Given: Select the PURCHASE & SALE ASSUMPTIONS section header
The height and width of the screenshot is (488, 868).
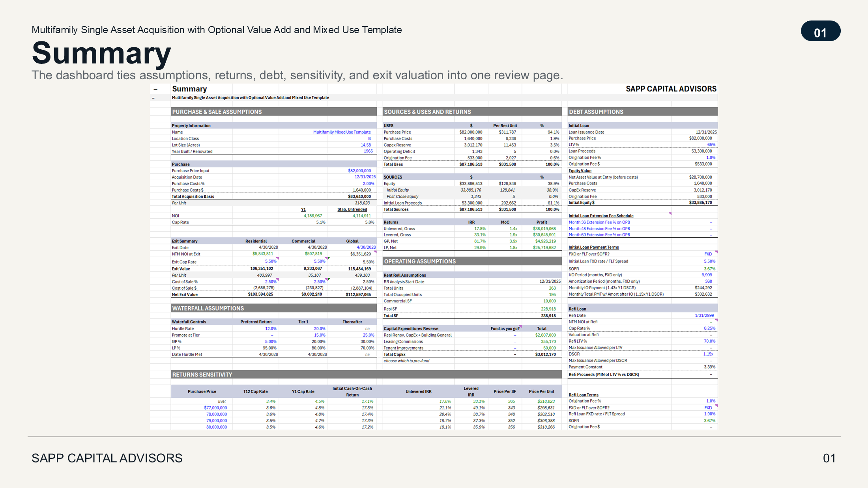Looking at the screenshot, I should (274, 112).
